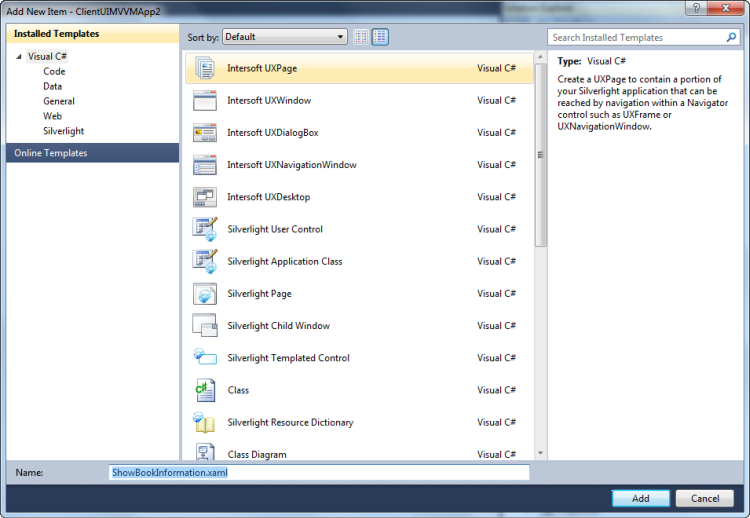Click Visual C# label on Intersoft UXPage row
750x518 pixels.
(496, 68)
